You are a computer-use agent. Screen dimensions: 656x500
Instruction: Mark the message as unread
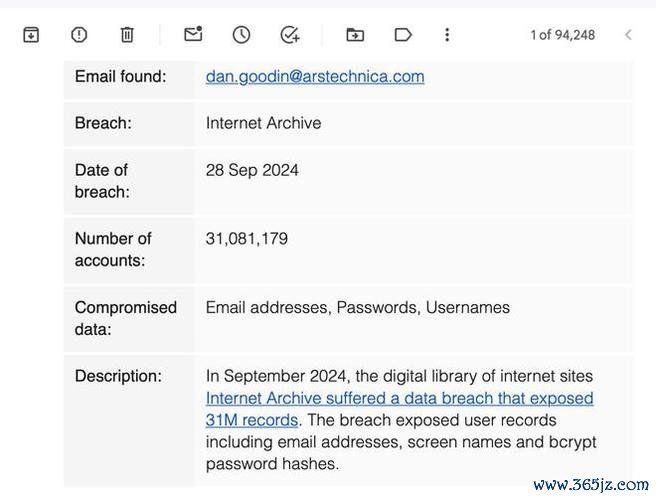point(193,34)
